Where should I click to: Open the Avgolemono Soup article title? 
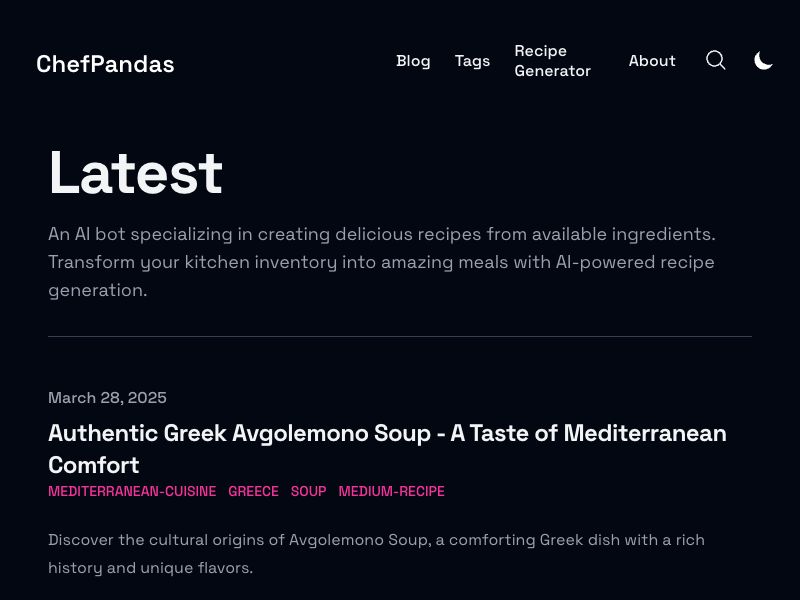[x=387, y=434]
